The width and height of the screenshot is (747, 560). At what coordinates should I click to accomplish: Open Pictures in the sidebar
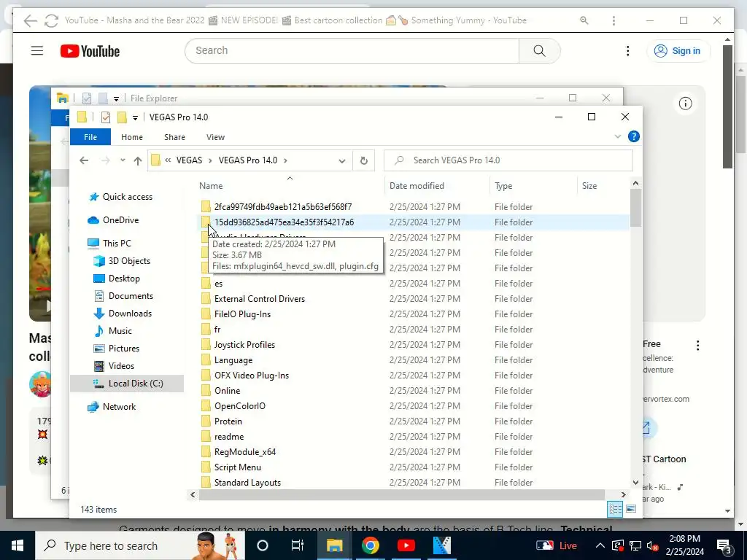click(117, 349)
